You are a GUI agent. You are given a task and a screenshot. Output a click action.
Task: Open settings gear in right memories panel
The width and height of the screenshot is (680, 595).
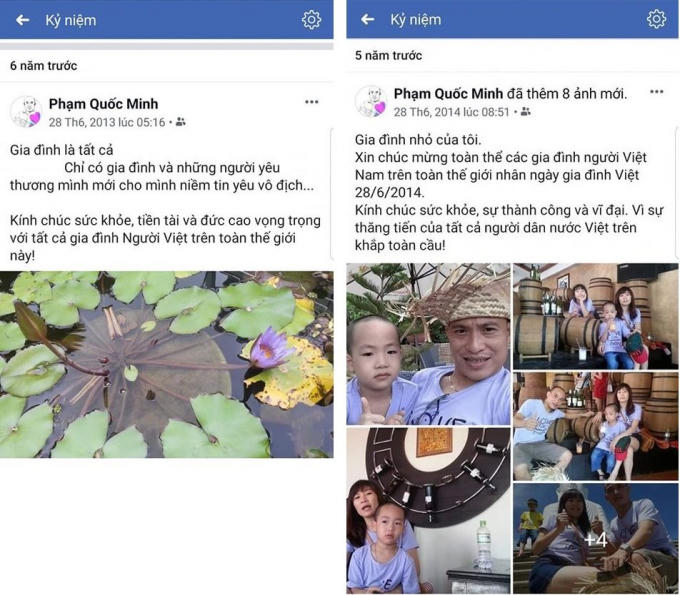(656, 19)
